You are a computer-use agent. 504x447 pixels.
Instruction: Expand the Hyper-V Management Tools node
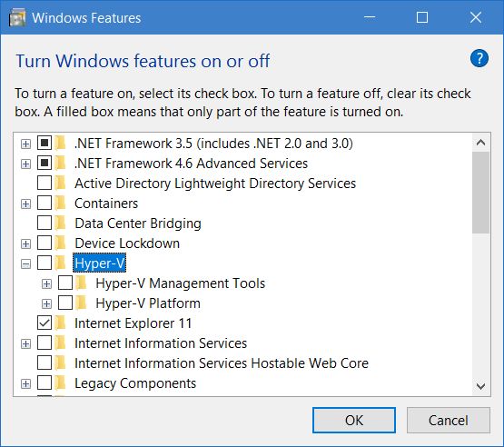(46, 284)
